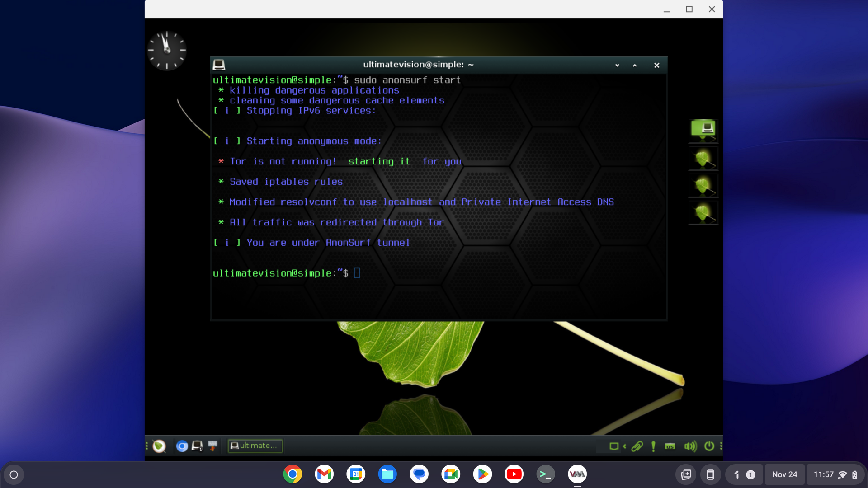Switch to the fourth workspace thumbnail
The height and width of the screenshot is (488, 868).
[x=703, y=213]
